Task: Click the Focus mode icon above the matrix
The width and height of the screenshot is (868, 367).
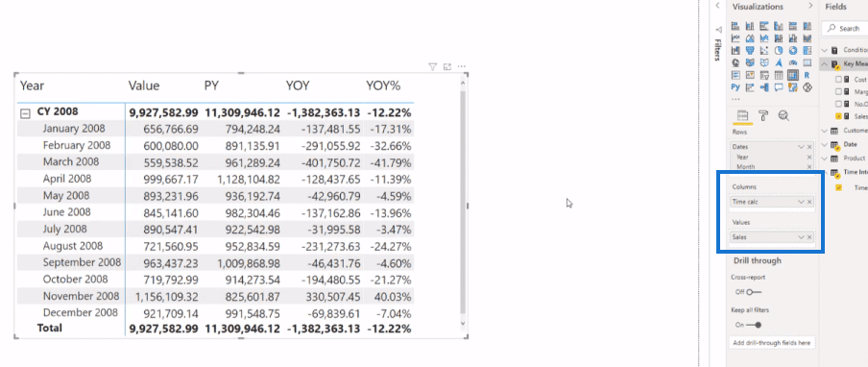Action: pyautogui.click(x=447, y=66)
